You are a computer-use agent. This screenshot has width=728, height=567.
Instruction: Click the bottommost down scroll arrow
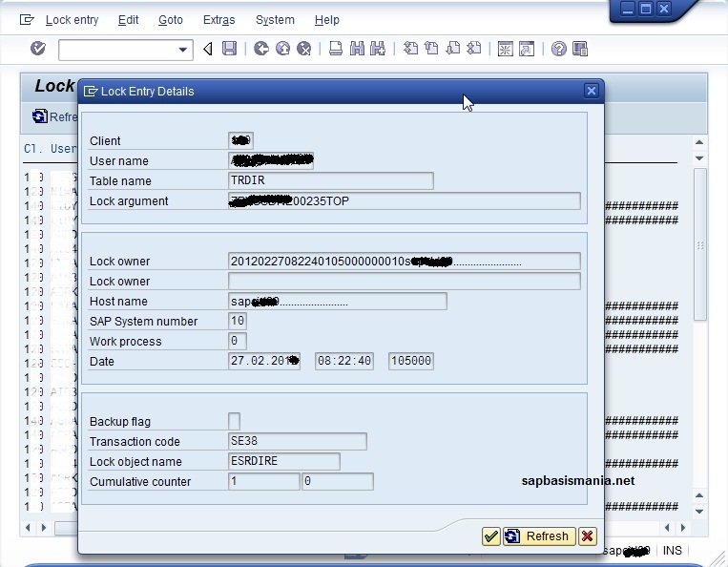click(x=699, y=512)
